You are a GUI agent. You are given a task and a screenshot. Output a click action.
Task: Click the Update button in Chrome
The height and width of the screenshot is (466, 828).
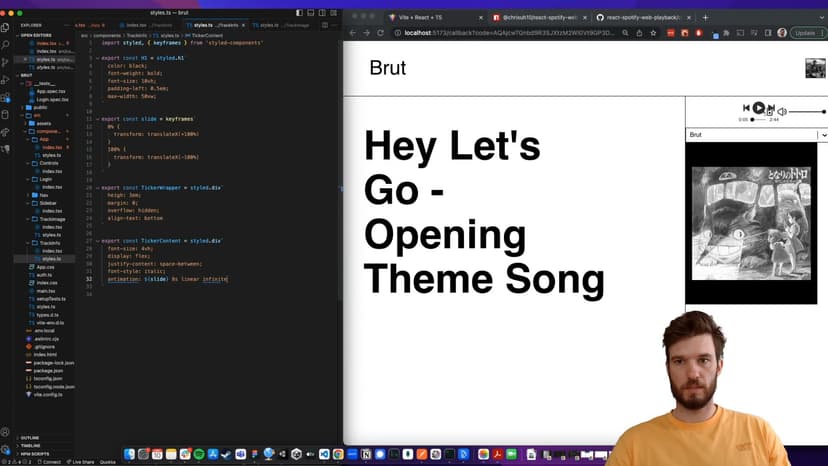coord(805,33)
